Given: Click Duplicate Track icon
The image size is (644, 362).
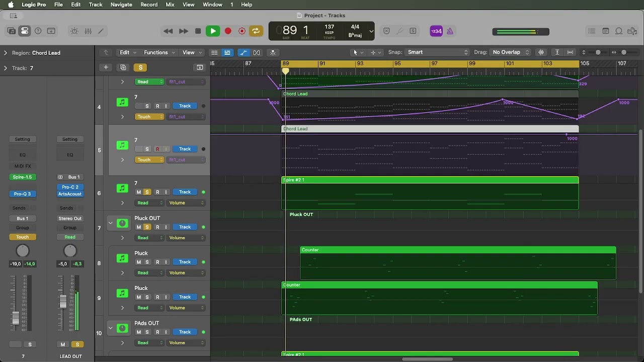Looking at the screenshot, I should coord(123,67).
